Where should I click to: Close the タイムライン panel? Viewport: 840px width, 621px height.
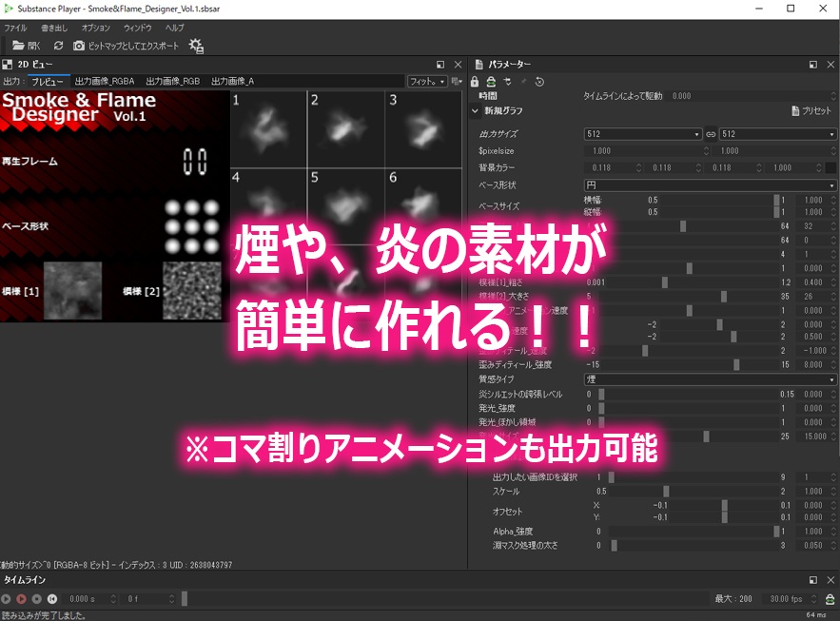(830, 580)
